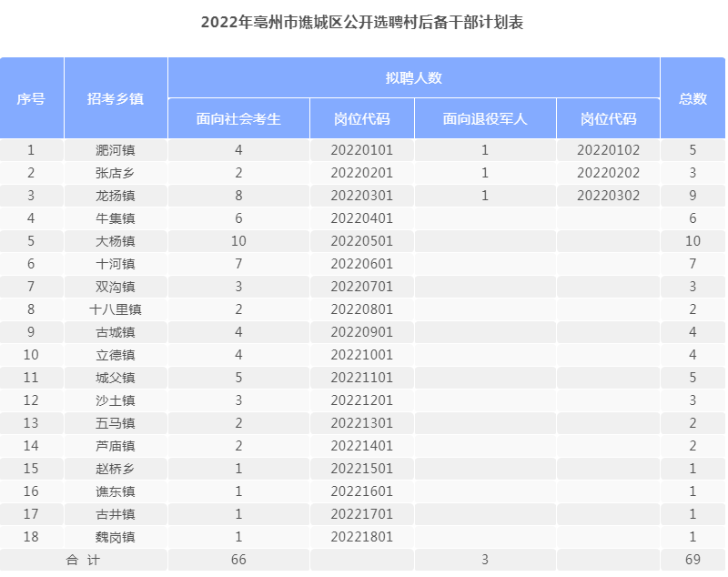Click the grand total 69 cell
Screen dimensions: 728x577
[693, 560]
